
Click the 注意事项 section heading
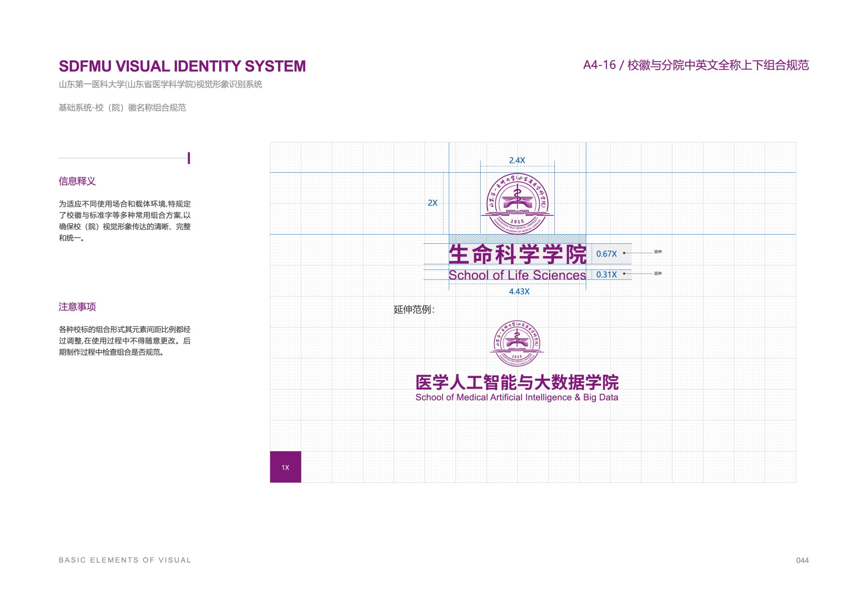[x=77, y=307]
